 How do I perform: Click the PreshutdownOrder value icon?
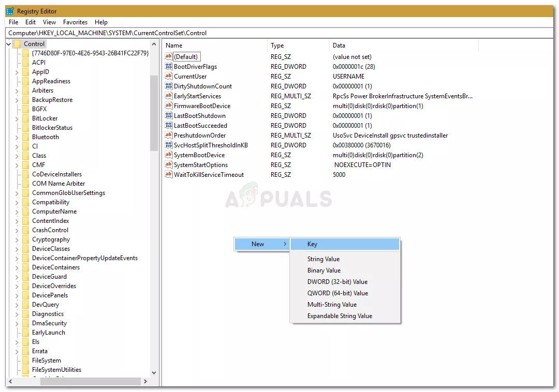pos(169,135)
